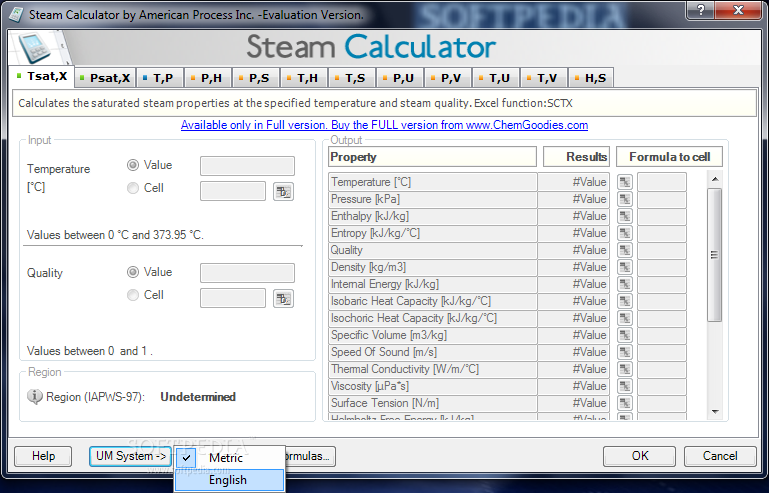Click the Quality value input field
The width and height of the screenshot is (769, 493).
coord(247,273)
